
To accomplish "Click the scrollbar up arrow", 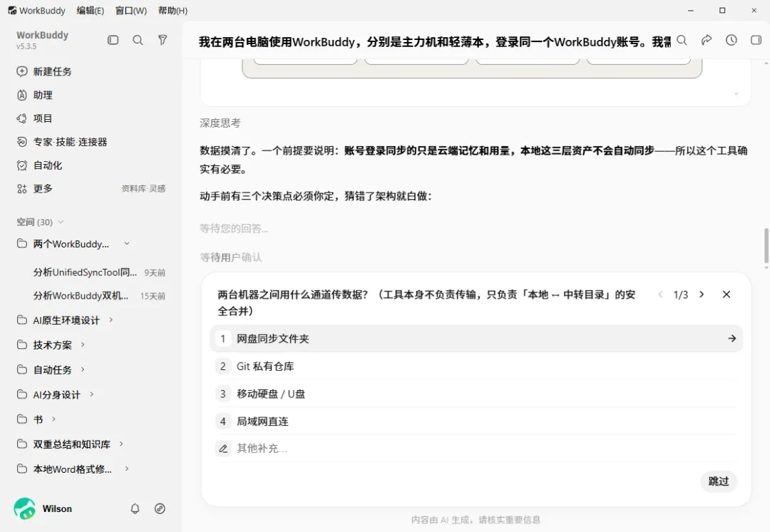I will 766,63.
